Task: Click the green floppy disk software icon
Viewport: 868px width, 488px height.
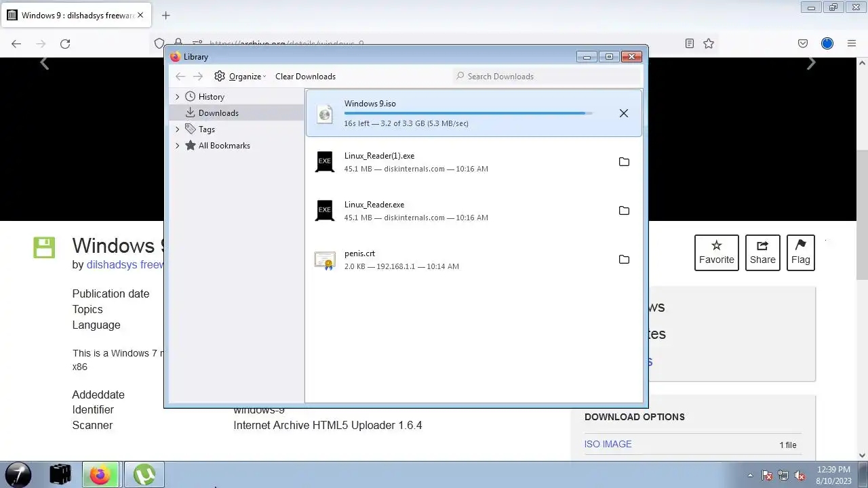Action: (44, 247)
